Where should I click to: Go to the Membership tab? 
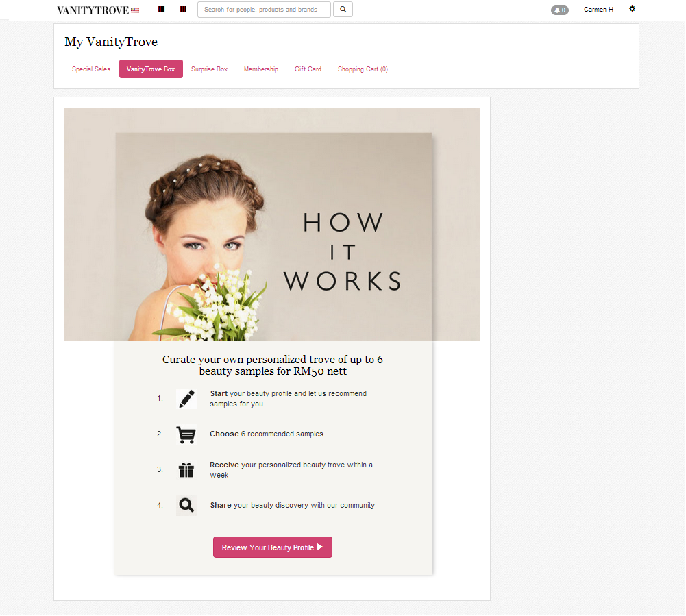(261, 69)
